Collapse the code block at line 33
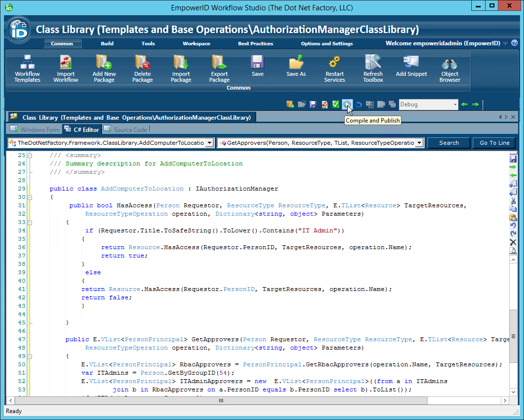The image size is (524, 420). (x=30, y=222)
